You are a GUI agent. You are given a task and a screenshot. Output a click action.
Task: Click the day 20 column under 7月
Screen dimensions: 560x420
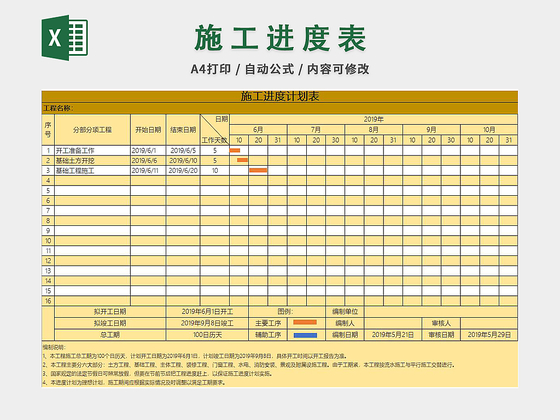click(316, 140)
